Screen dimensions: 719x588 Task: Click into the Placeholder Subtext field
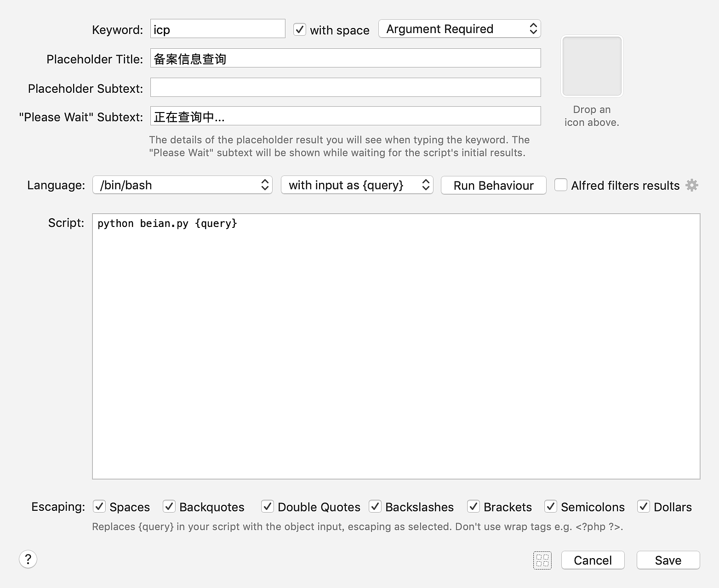click(345, 87)
